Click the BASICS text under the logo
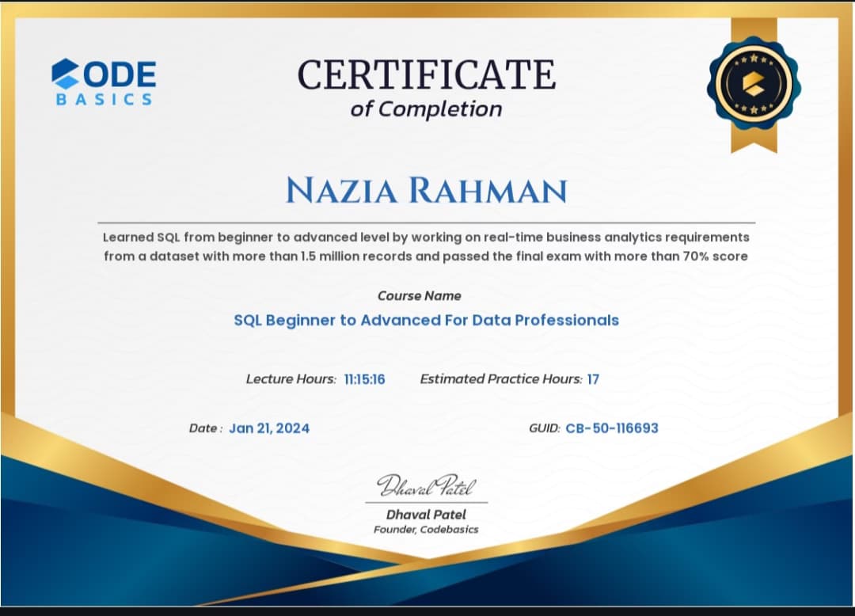The height and width of the screenshot is (616, 855). coord(104,98)
